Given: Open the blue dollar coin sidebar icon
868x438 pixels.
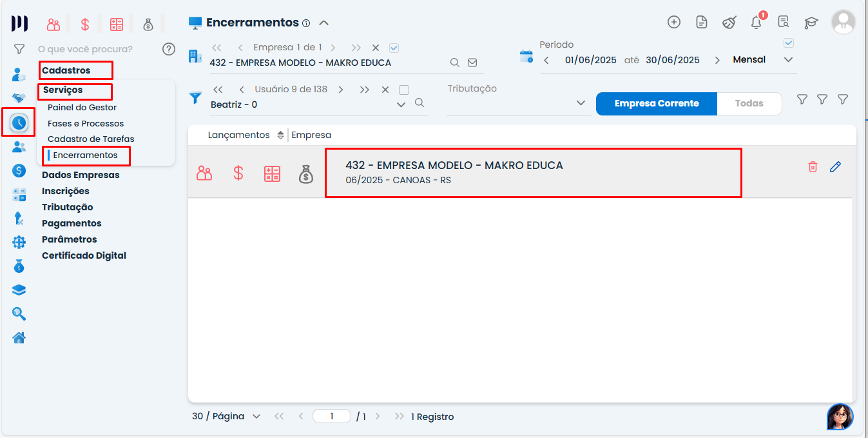Looking at the screenshot, I should coord(19,170).
